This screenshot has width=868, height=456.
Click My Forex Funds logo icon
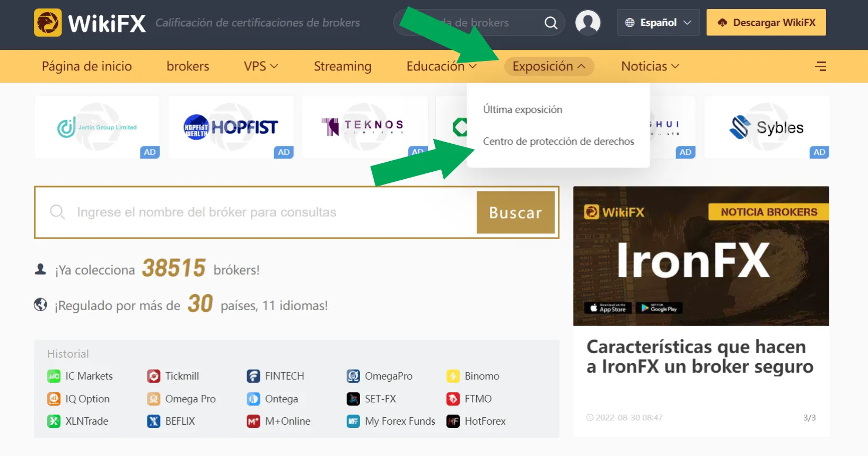pos(353,421)
